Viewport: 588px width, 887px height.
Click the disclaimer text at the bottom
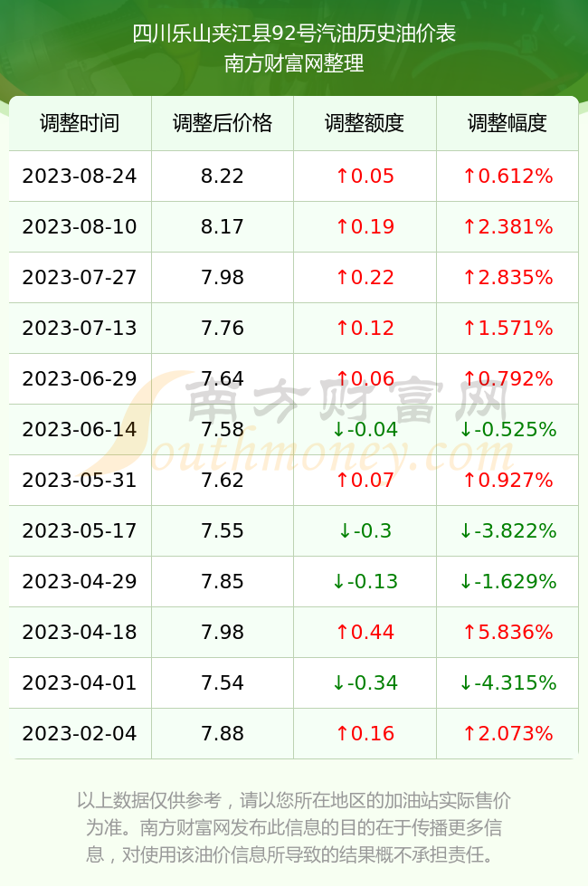[294, 827]
